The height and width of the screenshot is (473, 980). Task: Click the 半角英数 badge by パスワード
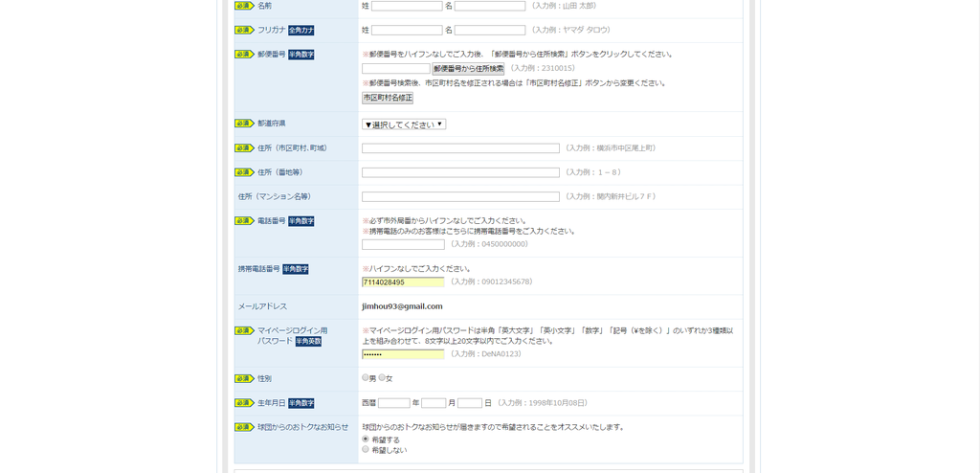(309, 342)
